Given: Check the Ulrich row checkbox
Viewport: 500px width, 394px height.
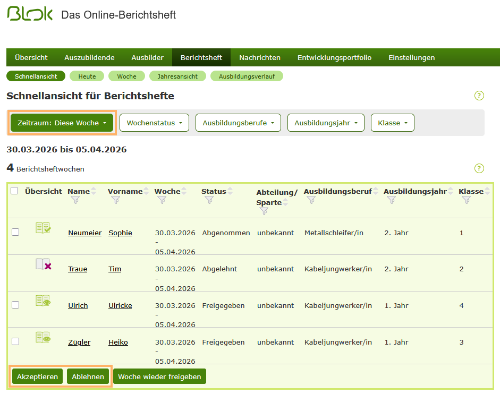Looking at the screenshot, I should coord(15,305).
